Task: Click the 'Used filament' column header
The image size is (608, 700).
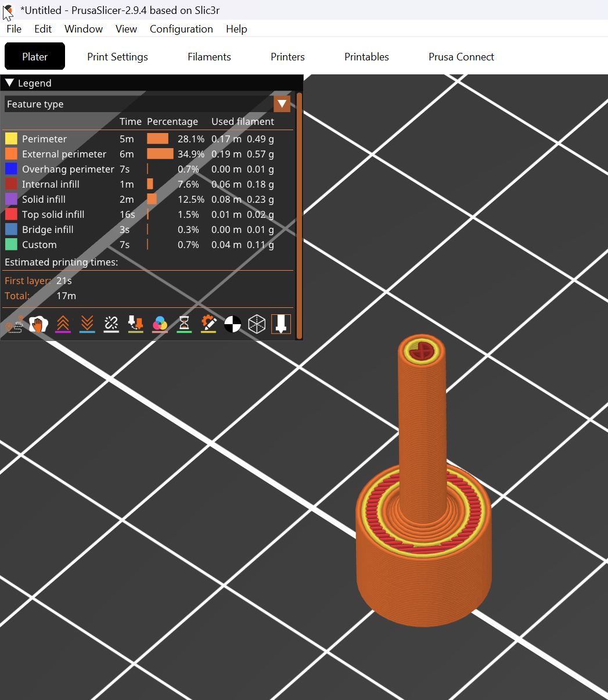Action: coord(243,121)
